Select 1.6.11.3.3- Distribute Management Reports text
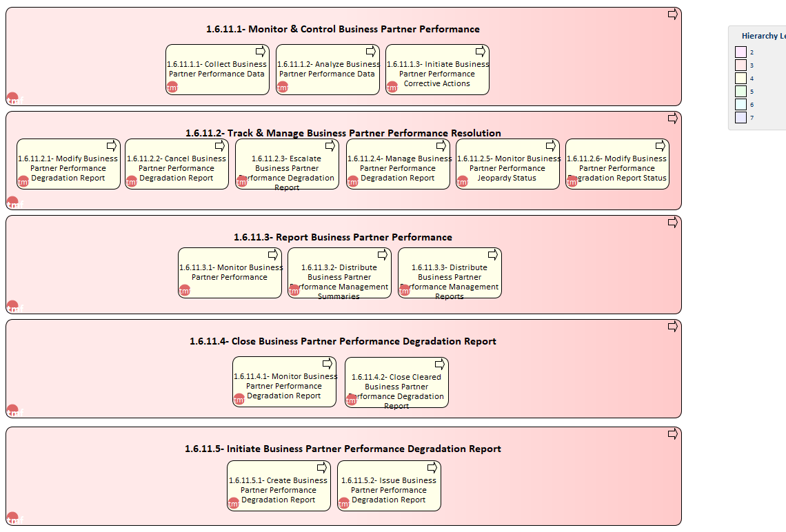This screenshot has height=532, width=786. 450,282
